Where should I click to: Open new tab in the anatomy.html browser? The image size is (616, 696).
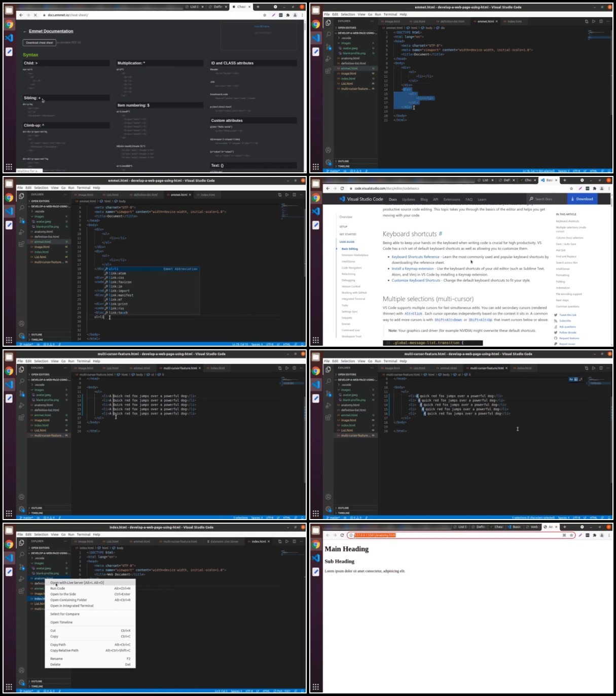[x=564, y=527]
